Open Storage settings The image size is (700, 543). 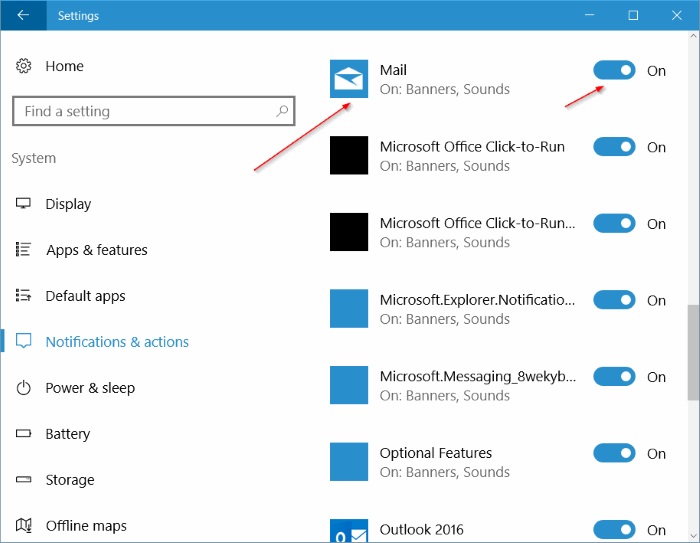[x=70, y=480]
